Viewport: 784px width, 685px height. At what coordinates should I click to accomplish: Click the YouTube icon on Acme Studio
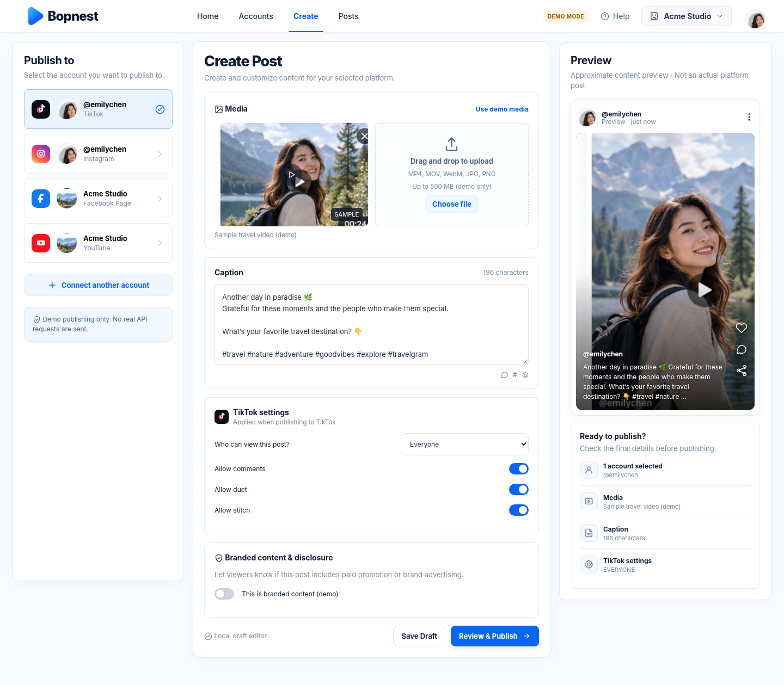tap(41, 243)
